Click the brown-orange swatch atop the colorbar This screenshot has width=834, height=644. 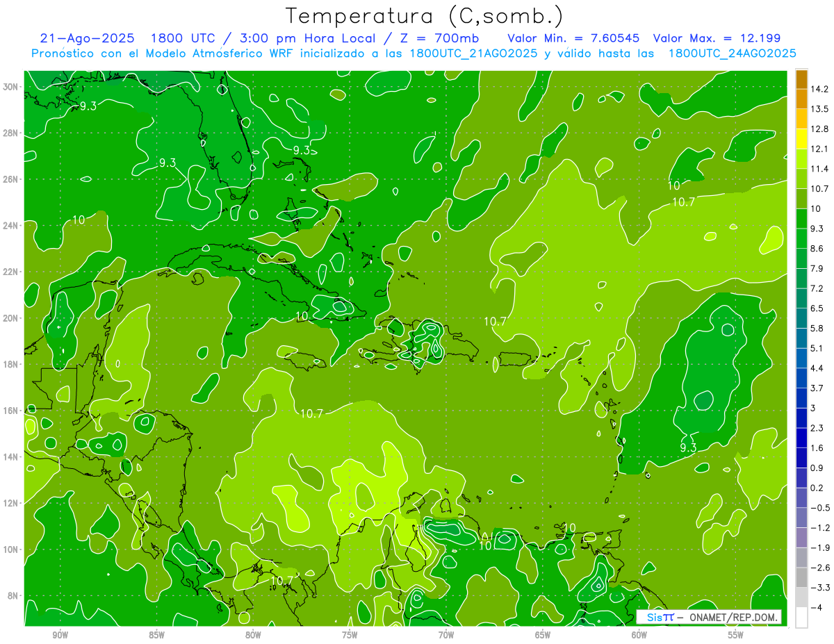point(801,79)
